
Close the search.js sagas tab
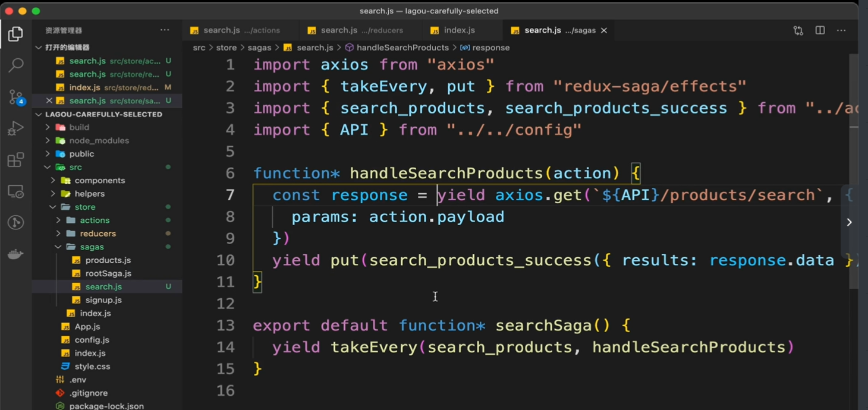click(604, 30)
